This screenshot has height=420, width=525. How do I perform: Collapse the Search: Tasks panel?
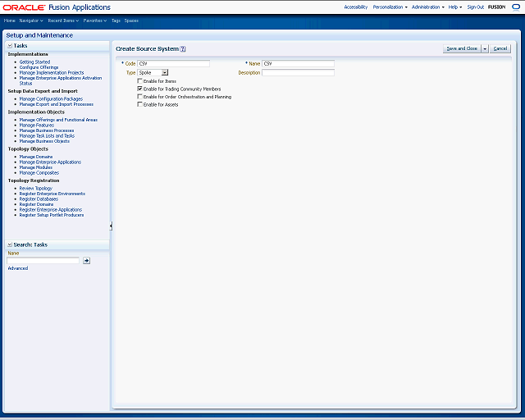(x=10, y=244)
